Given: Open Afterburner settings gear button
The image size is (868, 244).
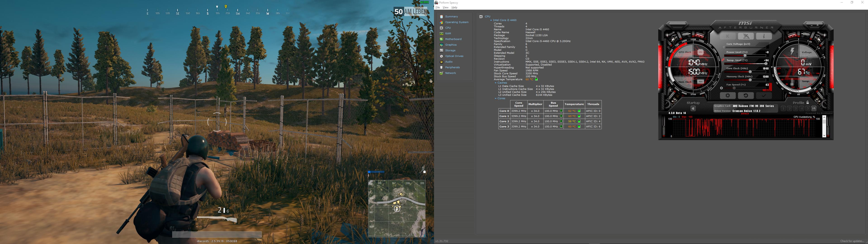Looking at the screenshot, I should [728, 96].
